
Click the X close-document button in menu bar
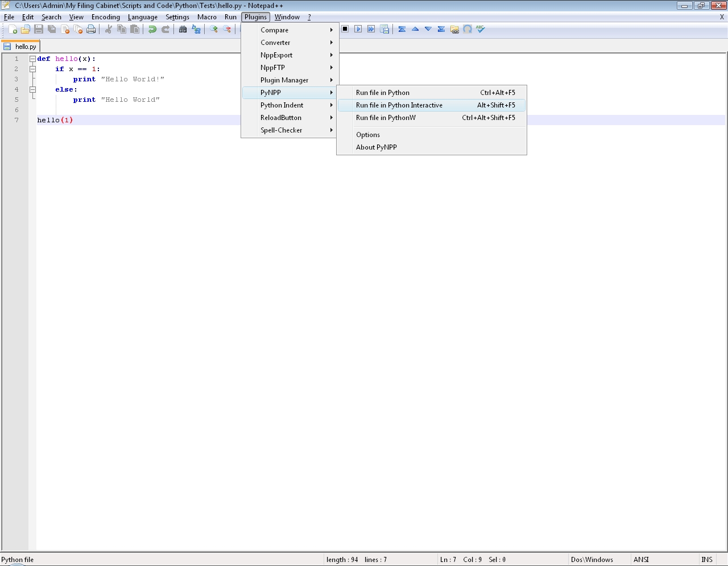(722, 17)
